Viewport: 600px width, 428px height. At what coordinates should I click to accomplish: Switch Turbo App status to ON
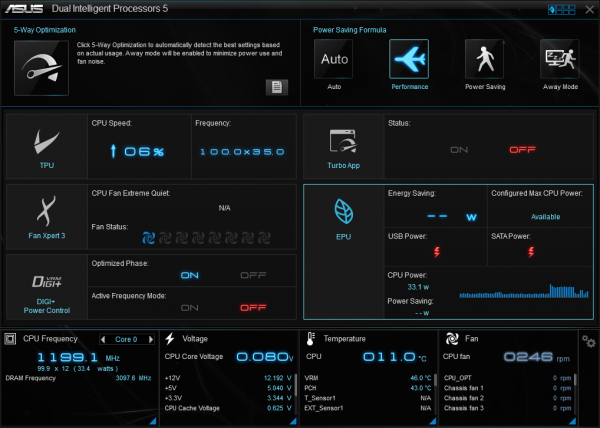coord(459,149)
